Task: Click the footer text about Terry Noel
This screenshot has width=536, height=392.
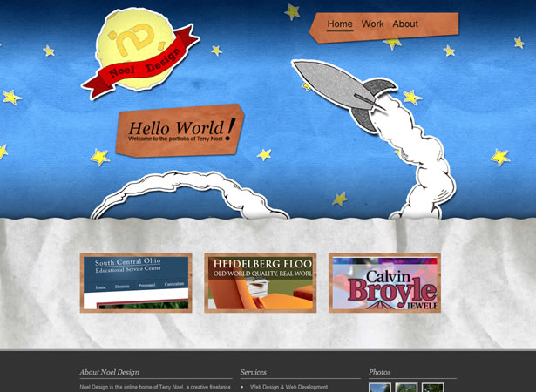Action: 154,387
